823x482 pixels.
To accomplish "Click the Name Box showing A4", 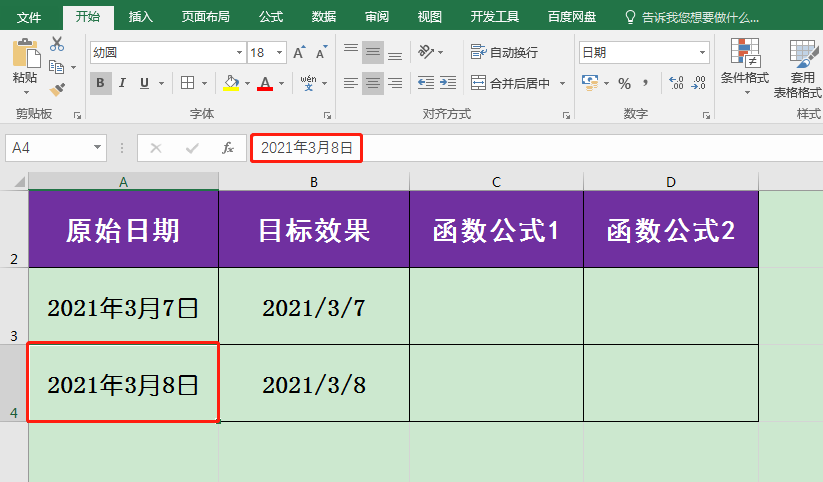I will pos(56,148).
